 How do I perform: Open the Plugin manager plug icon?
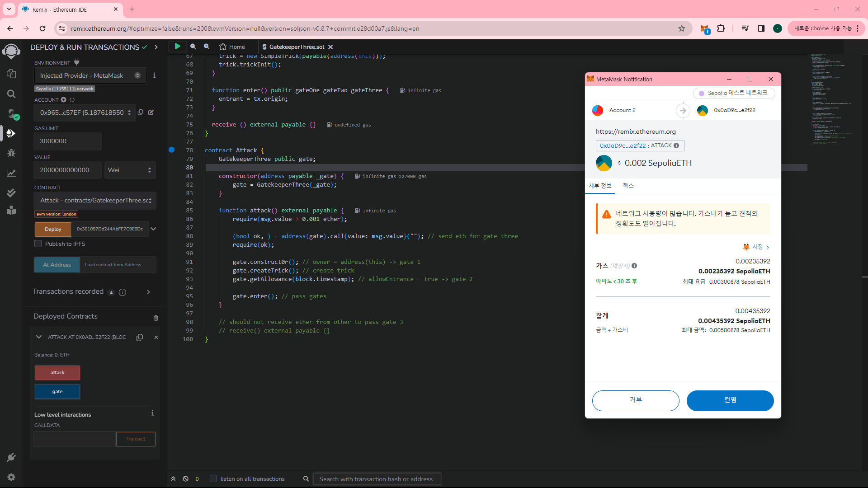pos(11,457)
